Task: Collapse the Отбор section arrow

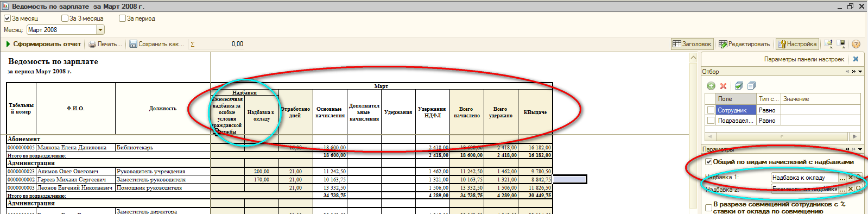Action: (860, 72)
